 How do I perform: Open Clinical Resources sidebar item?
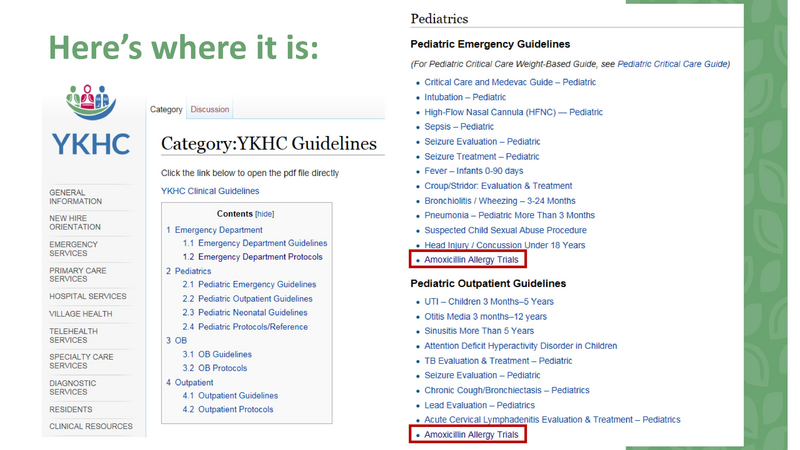pyautogui.click(x=91, y=427)
